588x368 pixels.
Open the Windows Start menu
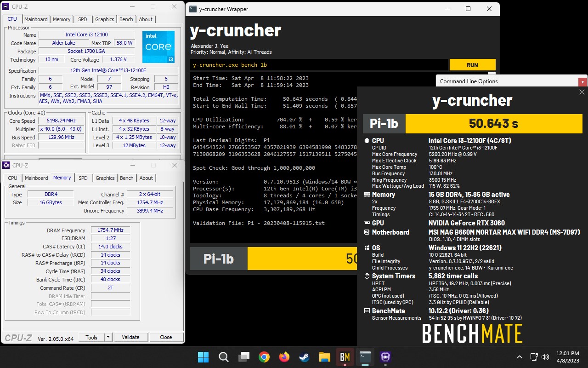[x=203, y=356]
